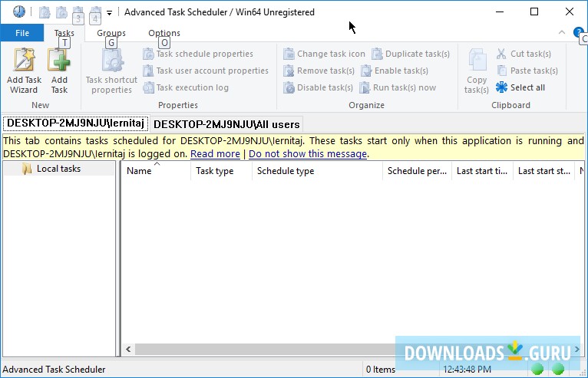Click Do not show this message link
This screenshot has height=378, width=588.
[308, 154]
